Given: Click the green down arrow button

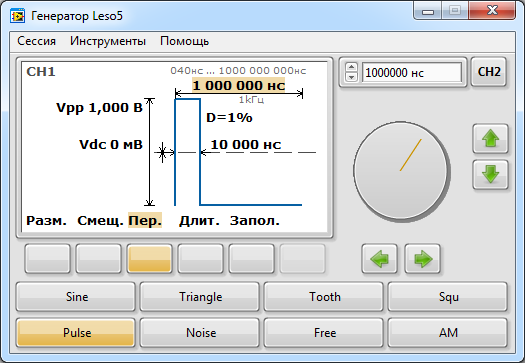Looking at the screenshot, I should [490, 174].
